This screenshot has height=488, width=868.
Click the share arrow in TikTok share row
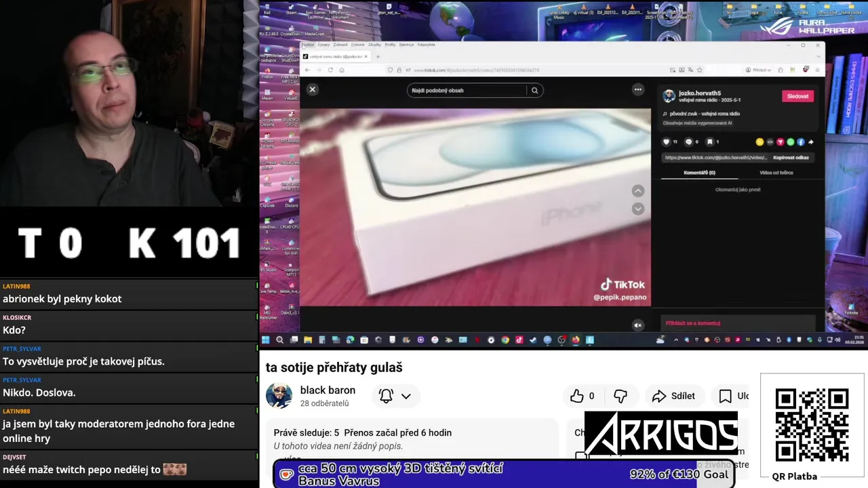tap(811, 142)
